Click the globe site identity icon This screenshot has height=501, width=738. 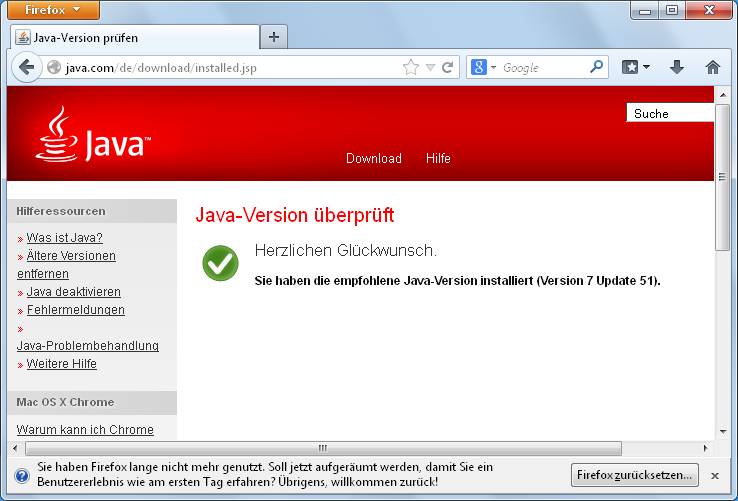(54, 67)
